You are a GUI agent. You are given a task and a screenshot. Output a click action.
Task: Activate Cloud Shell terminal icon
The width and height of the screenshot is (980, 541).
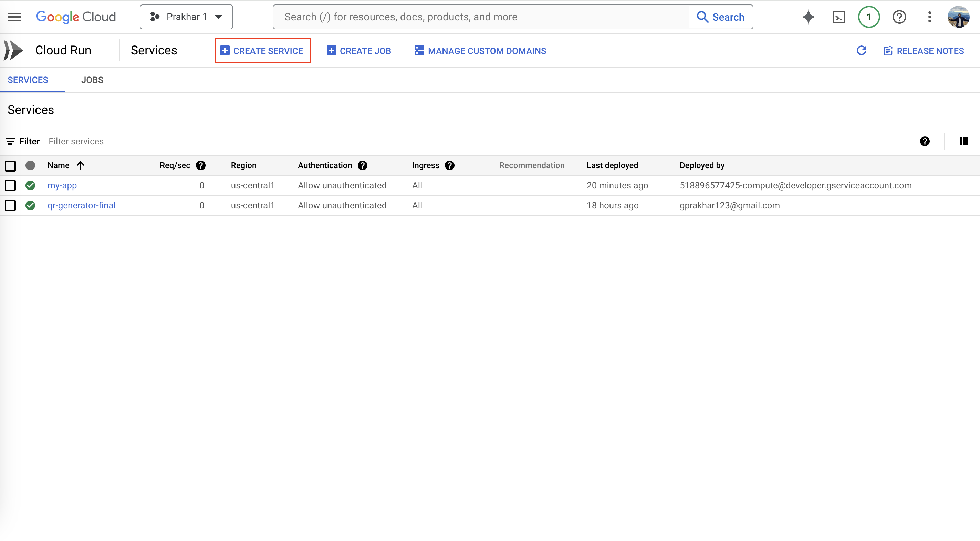click(x=838, y=17)
